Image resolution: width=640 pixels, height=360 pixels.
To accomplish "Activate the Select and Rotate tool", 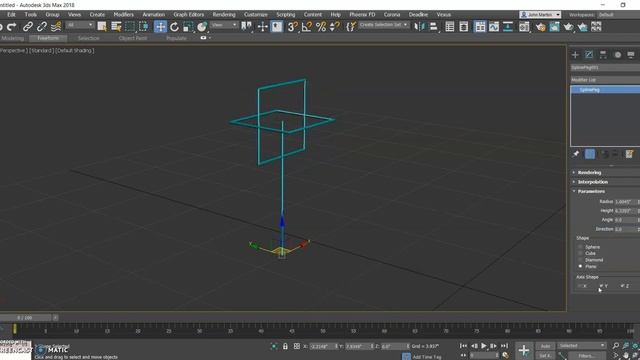I will pos(174,27).
